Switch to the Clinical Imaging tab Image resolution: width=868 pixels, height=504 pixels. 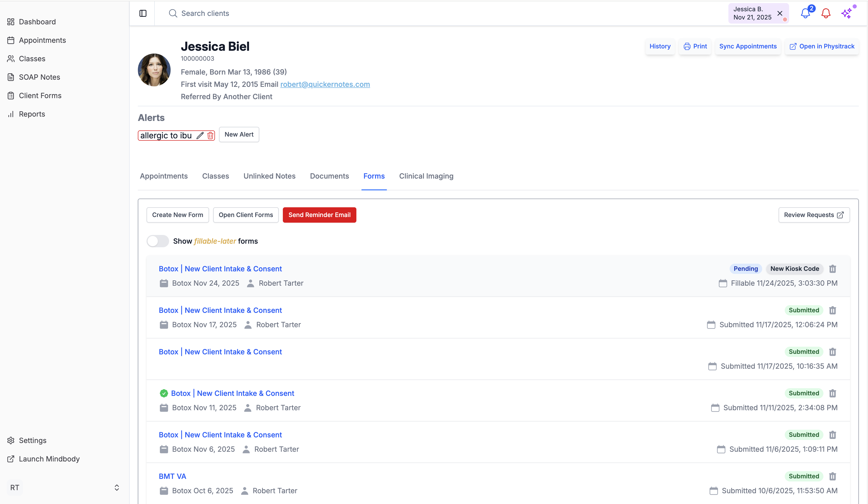(x=426, y=176)
